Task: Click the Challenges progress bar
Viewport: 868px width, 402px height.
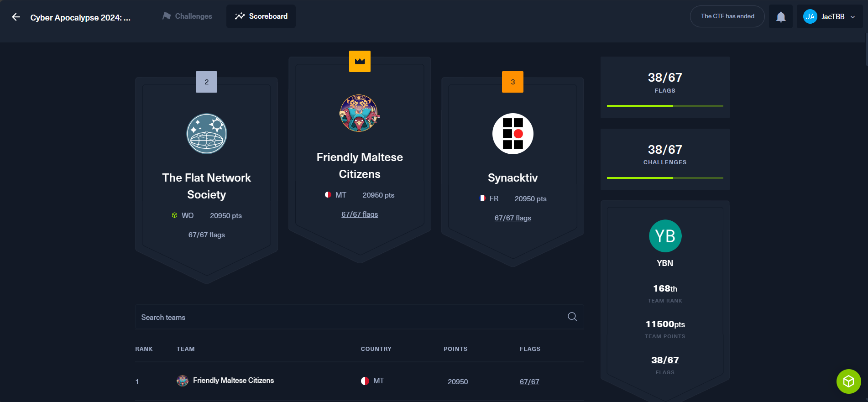Action: point(665,178)
